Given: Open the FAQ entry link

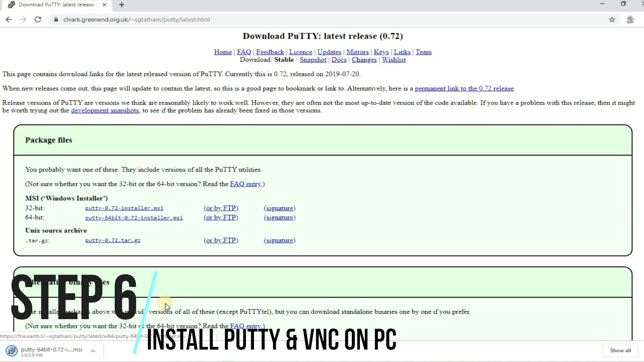Looking at the screenshot, I should (x=245, y=184).
